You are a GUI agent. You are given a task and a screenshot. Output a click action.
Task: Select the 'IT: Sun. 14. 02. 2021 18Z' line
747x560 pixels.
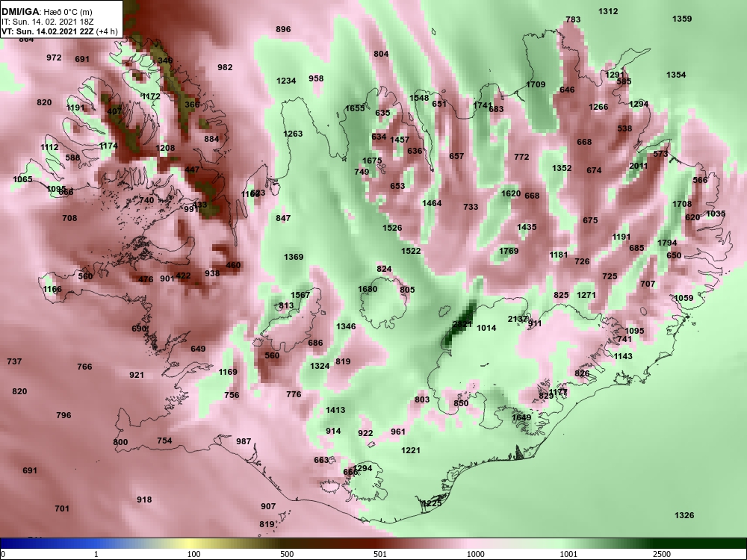pyautogui.click(x=48, y=22)
